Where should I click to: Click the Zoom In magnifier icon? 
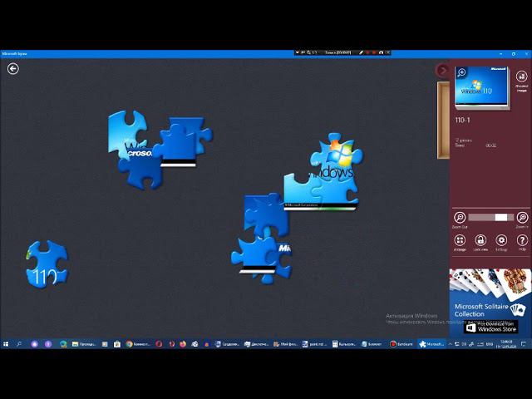(x=522, y=218)
